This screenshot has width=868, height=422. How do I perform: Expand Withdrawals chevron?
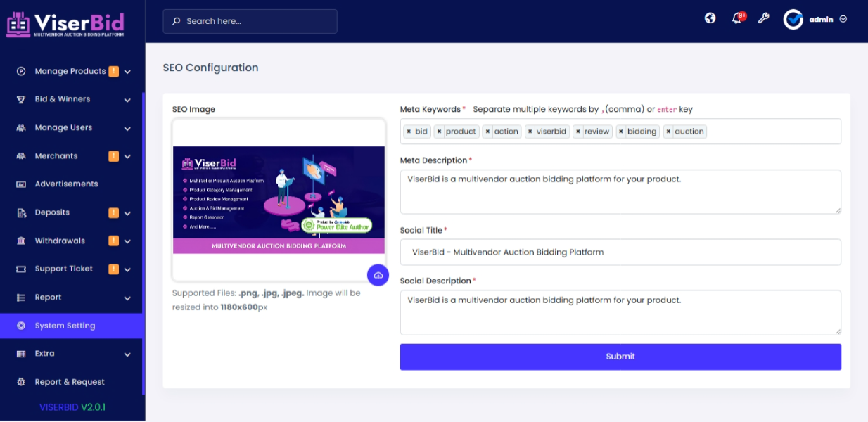pyautogui.click(x=127, y=241)
